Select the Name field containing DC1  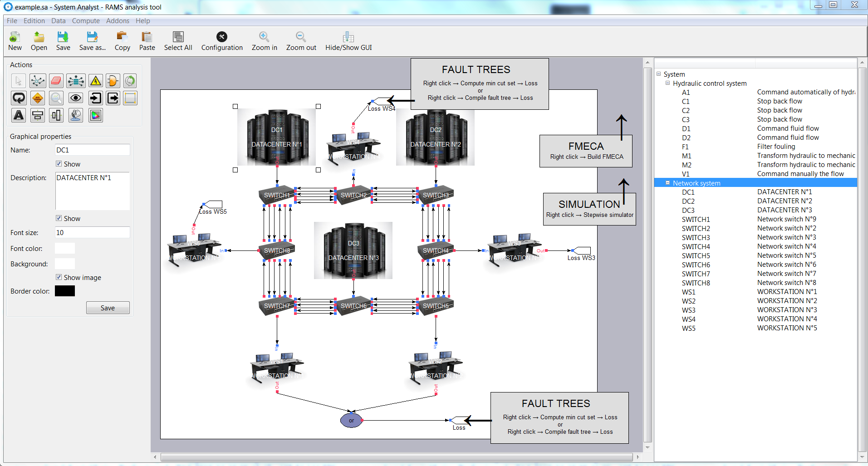pos(92,150)
